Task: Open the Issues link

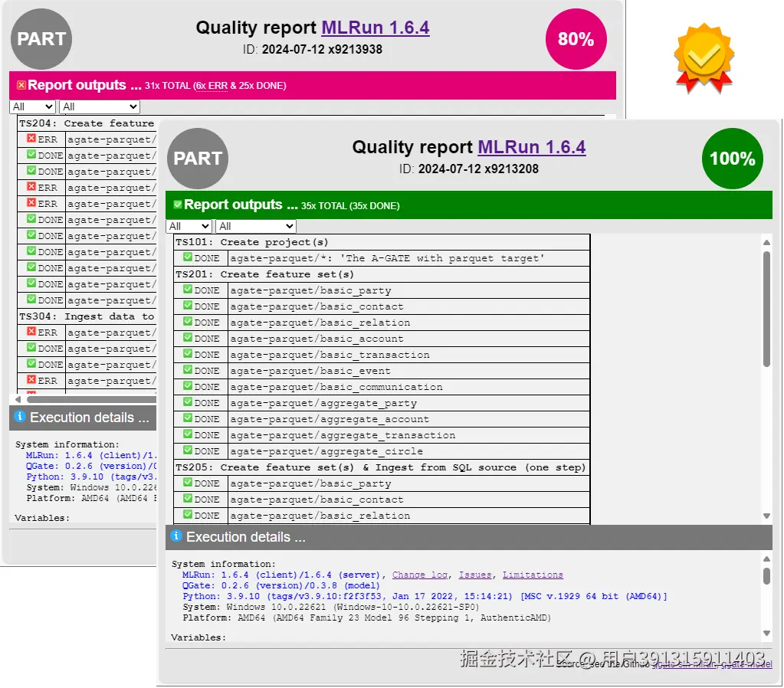Action: click(x=475, y=575)
